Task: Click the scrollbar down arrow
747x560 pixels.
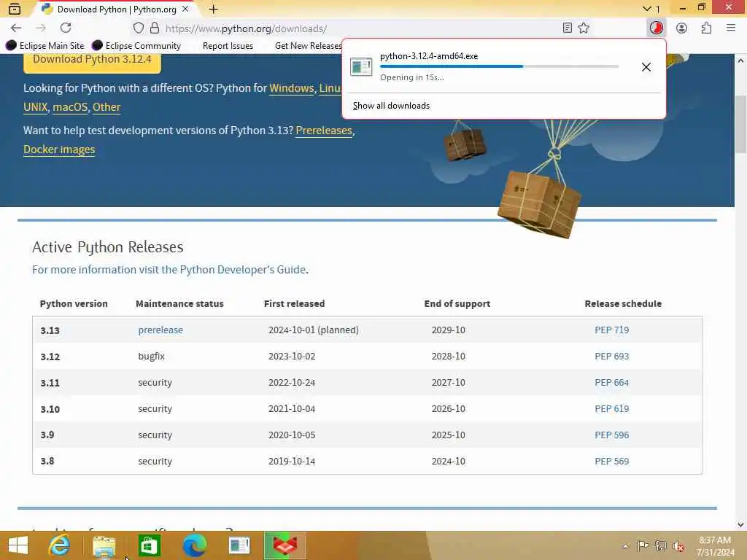Action: [x=740, y=524]
